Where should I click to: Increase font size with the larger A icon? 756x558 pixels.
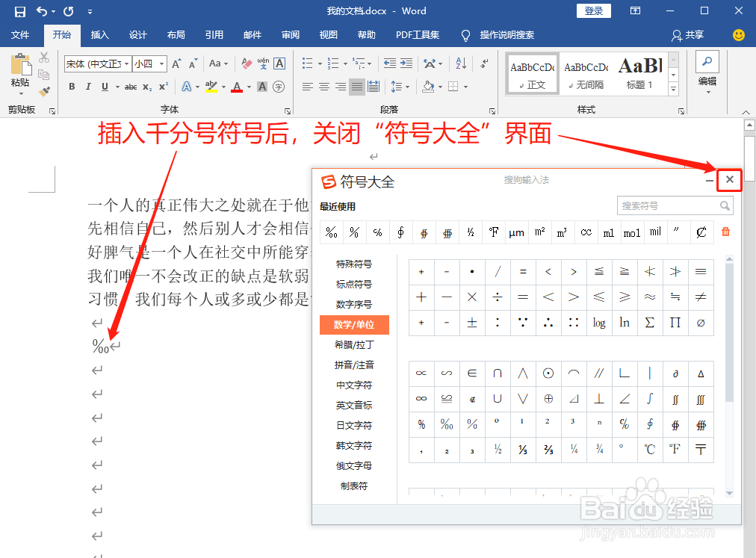176,63
